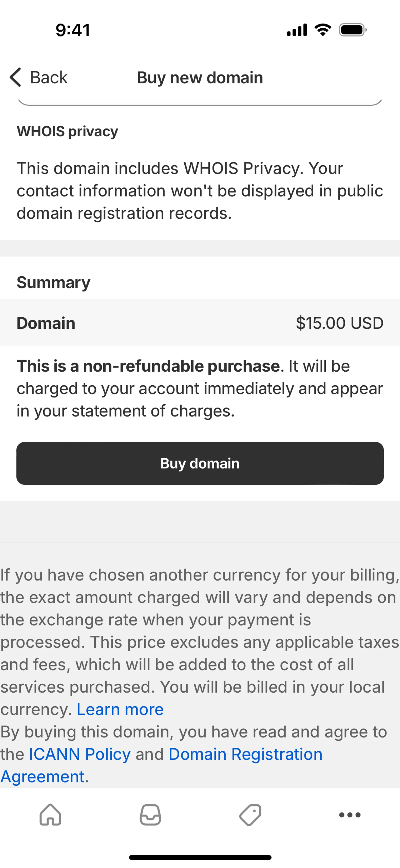This screenshot has height=868, width=400.
Task: Open the Home tab icon
Action: [x=50, y=815]
